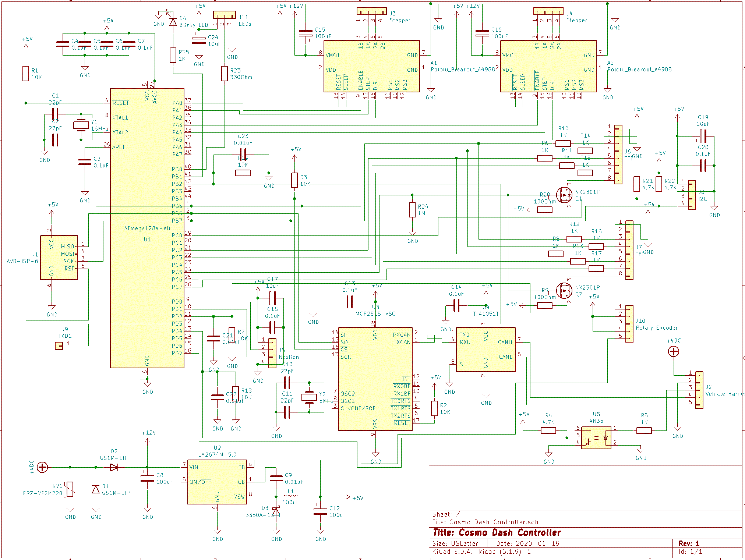The image size is (745, 560).
Task: Select the 'Rev: 1' revision field
Action: click(x=689, y=543)
